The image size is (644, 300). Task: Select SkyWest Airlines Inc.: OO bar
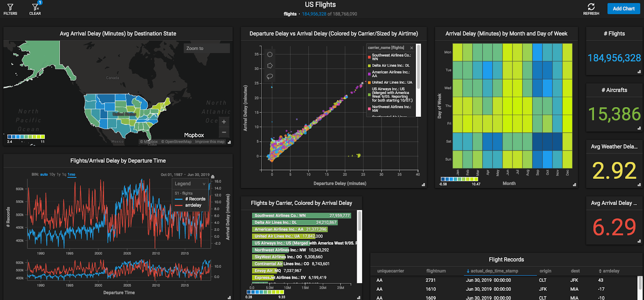269,257
